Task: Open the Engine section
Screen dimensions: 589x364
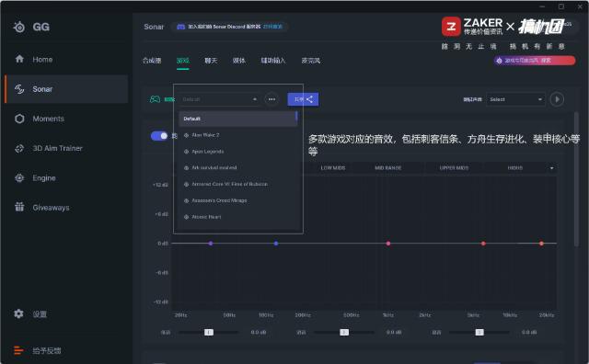Action: (x=35, y=178)
